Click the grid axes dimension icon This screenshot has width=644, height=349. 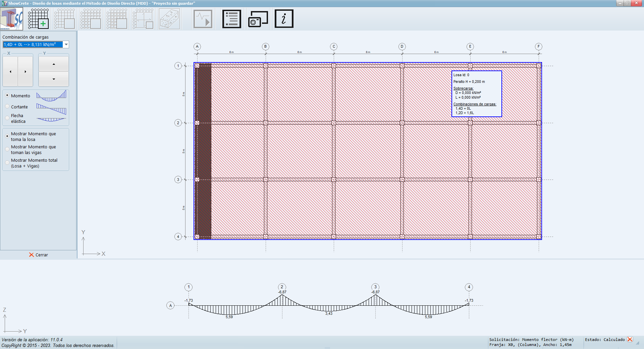tap(143, 19)
